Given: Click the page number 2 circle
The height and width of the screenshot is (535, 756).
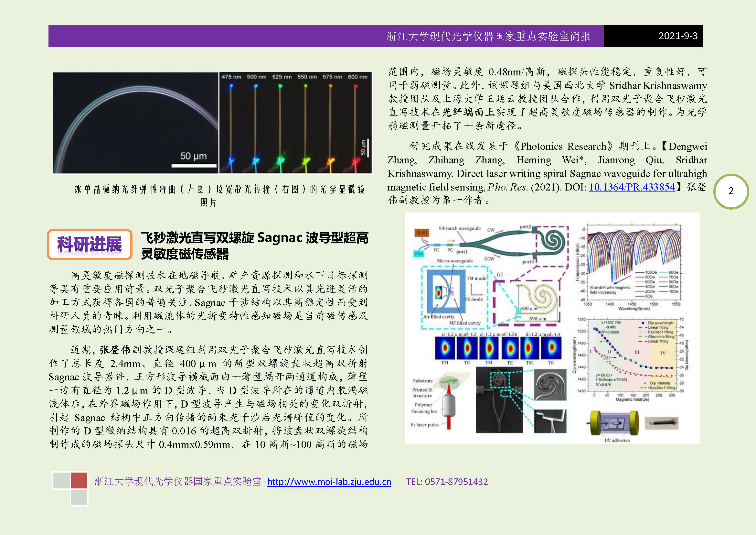Looking at the screenshot, I should tap(731, 191).
